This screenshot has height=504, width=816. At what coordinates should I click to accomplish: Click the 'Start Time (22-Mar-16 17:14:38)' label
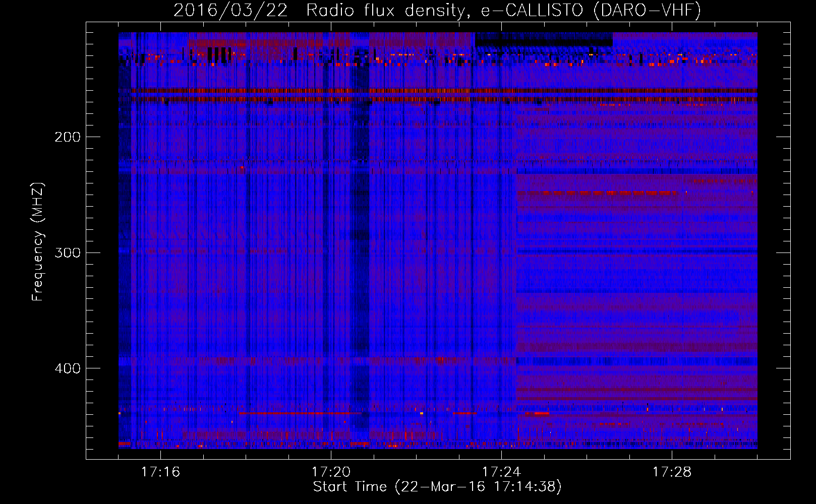point(437,487)
